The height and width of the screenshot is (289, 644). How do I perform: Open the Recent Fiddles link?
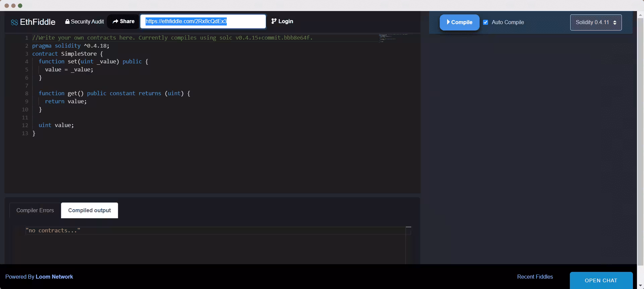coord(535,277)
